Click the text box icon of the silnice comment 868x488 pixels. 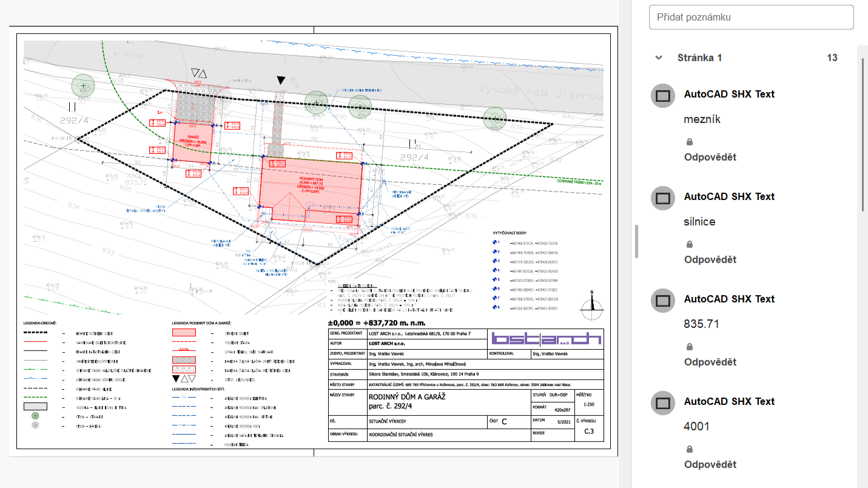(663, 198)
